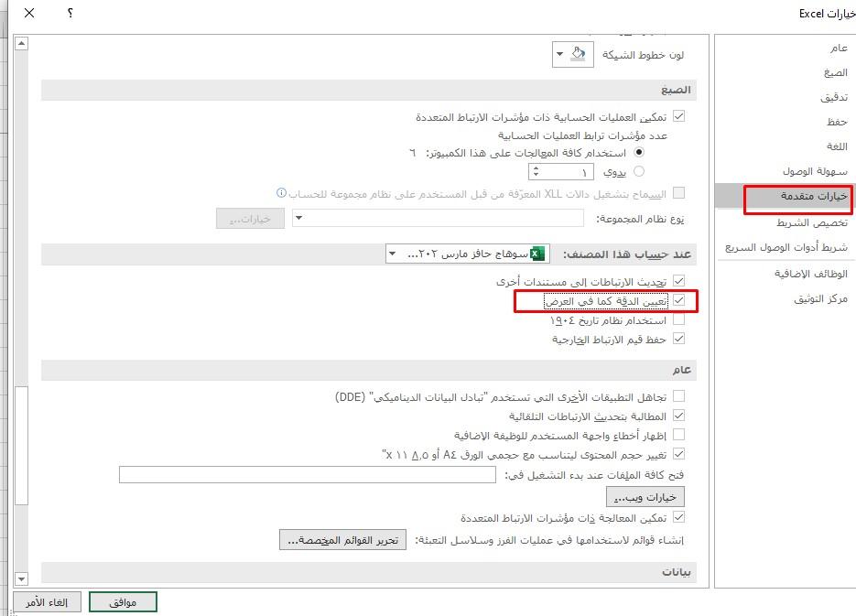
Task: Click تحرير القوائم المخصصة button
Action: [x=342, y=540]
